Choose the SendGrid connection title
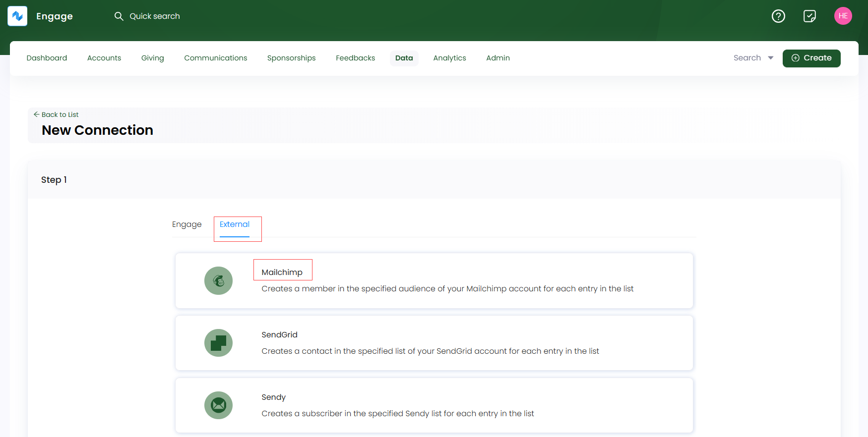Viewport: 868px width, 437px height. point(279,335)
